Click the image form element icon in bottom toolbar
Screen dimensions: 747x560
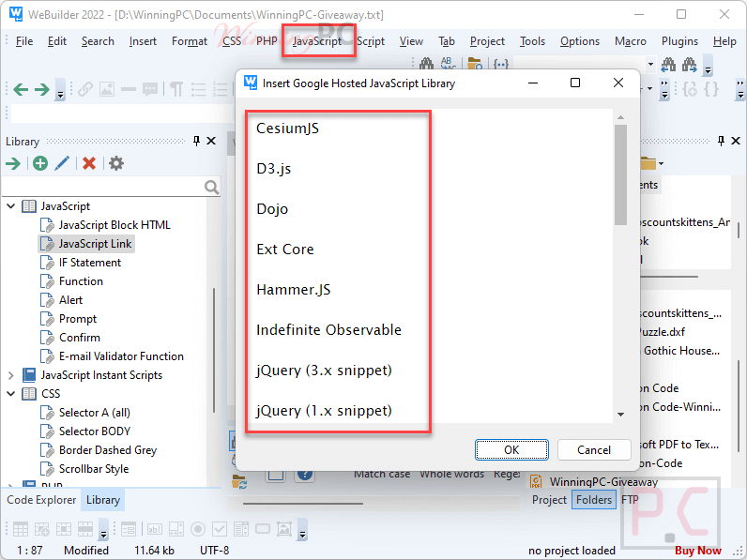click(x=284, y=529)
